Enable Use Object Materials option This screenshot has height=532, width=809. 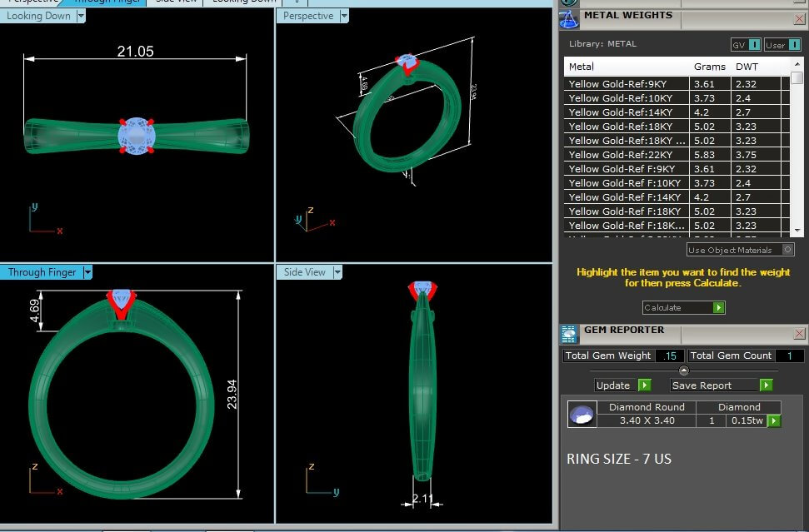pos(787,250)
